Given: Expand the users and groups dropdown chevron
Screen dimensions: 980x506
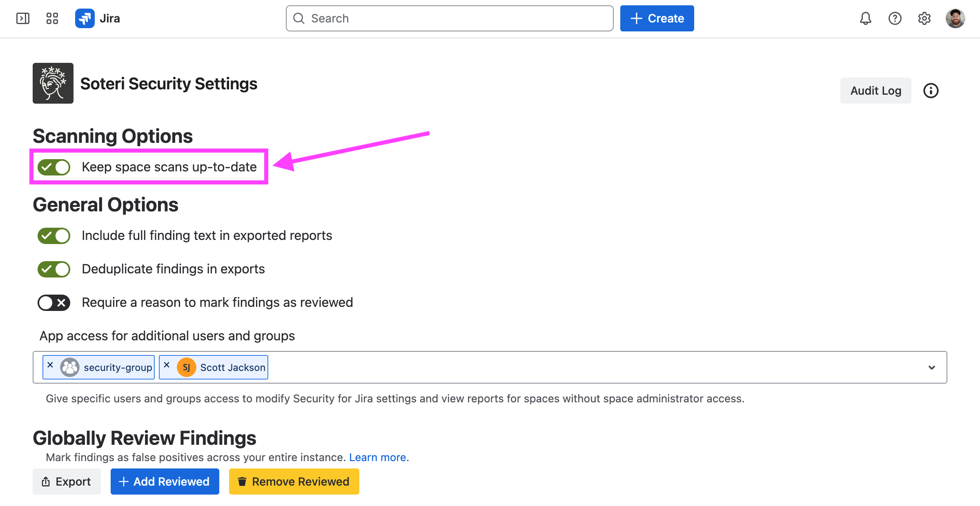Looking at the screenshot, I should [x=931, y=367].
